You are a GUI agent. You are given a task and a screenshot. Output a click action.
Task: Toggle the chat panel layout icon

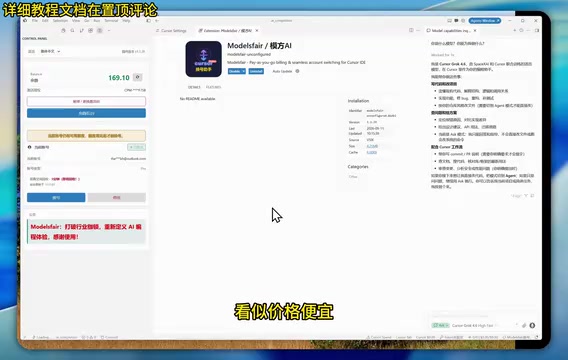coord(536,30)
